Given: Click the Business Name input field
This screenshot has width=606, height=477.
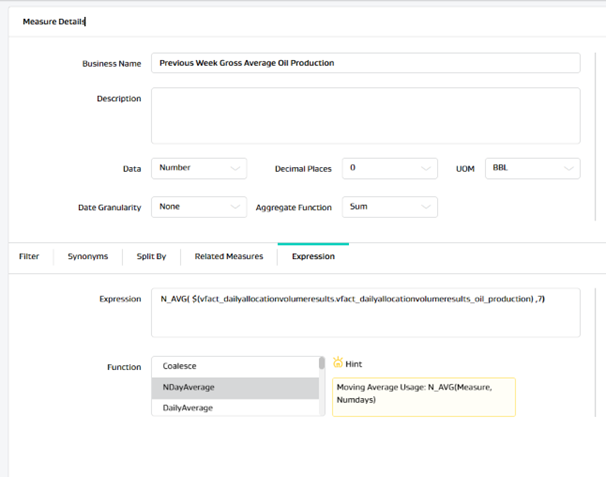Looking at the screenshot, I should [x=365, y=63].
